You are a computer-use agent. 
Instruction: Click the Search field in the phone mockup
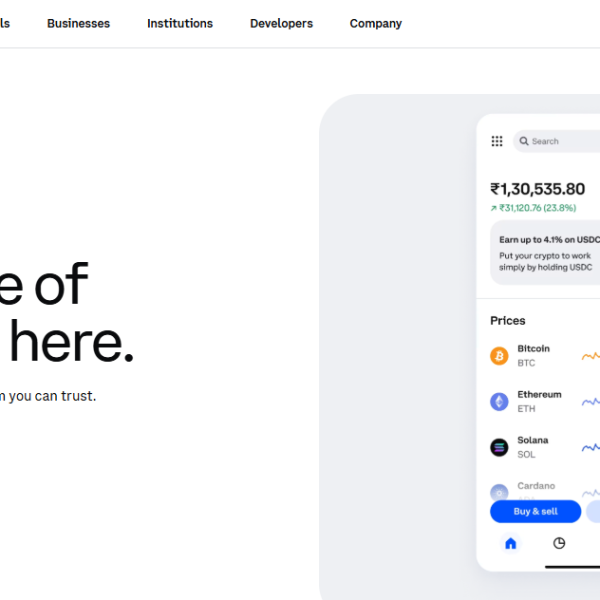click(560, 142)
